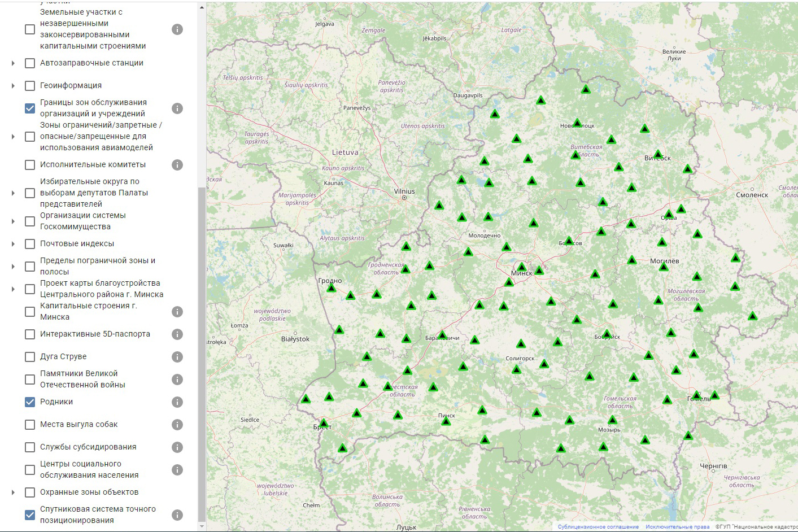
Task: Select the triangle station marker at Брест
Action: 324,423
